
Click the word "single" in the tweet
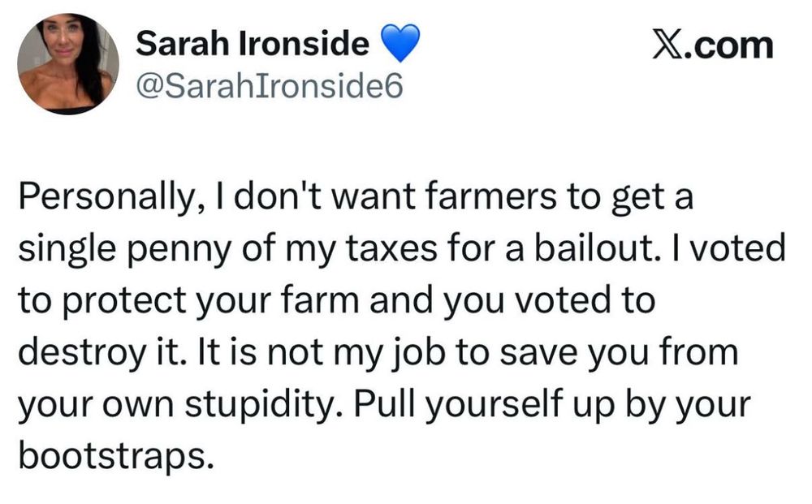[x=67, y=251]
